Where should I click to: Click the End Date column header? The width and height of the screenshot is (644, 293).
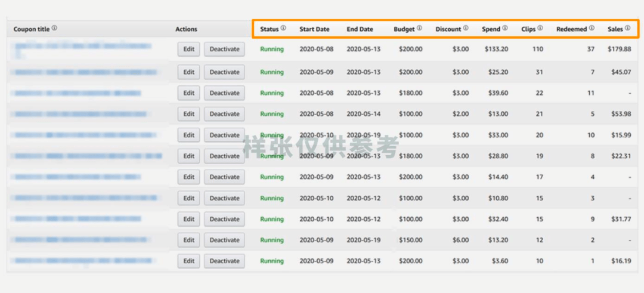360,29
